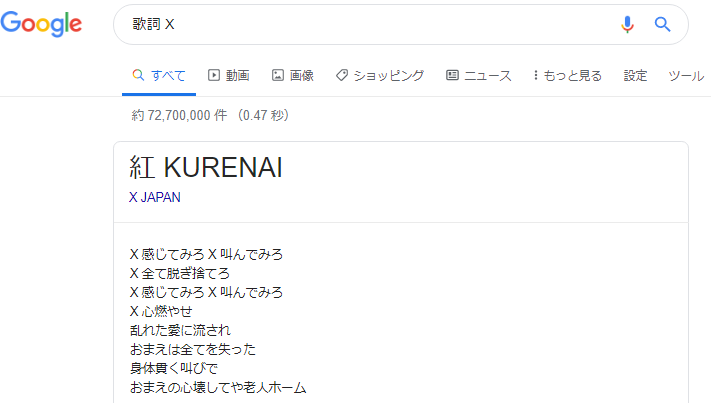The image size is (711, 403).
Task: Click the 紅 KURENAI song title
Action: 206,167
